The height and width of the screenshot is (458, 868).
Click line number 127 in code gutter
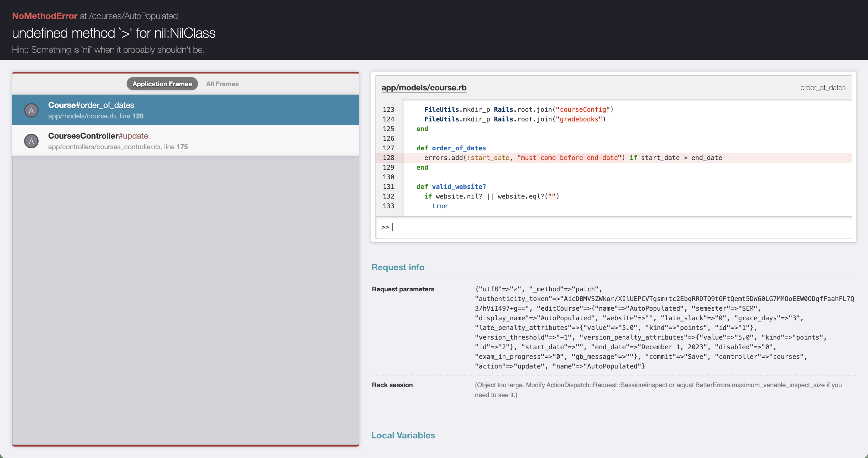coord(388,148)
